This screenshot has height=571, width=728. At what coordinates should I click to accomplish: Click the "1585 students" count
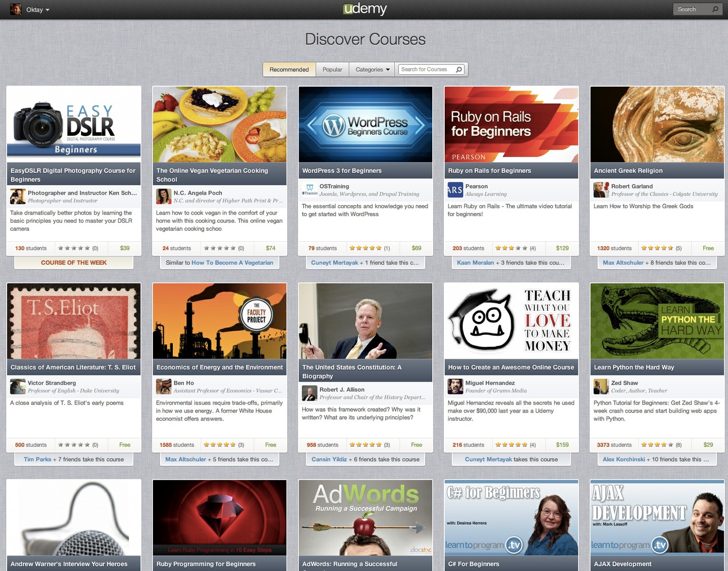pos(177,445)
